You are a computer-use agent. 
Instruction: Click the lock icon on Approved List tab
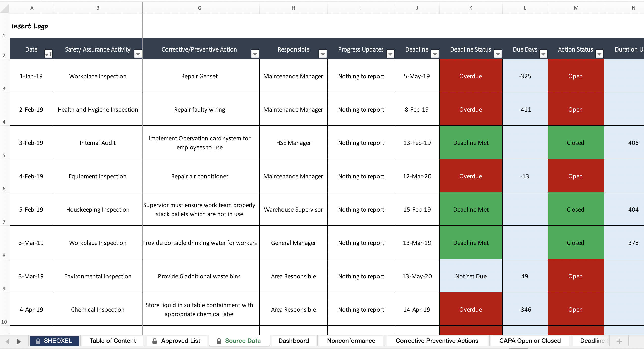(x=155, y=341)
